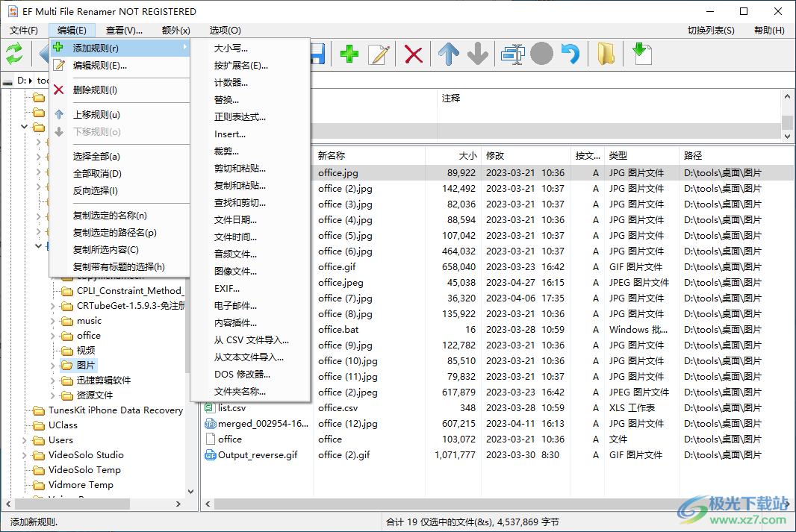Expand the Users folder node
This screenshot has width=796, height=532.
coord(25,440)
